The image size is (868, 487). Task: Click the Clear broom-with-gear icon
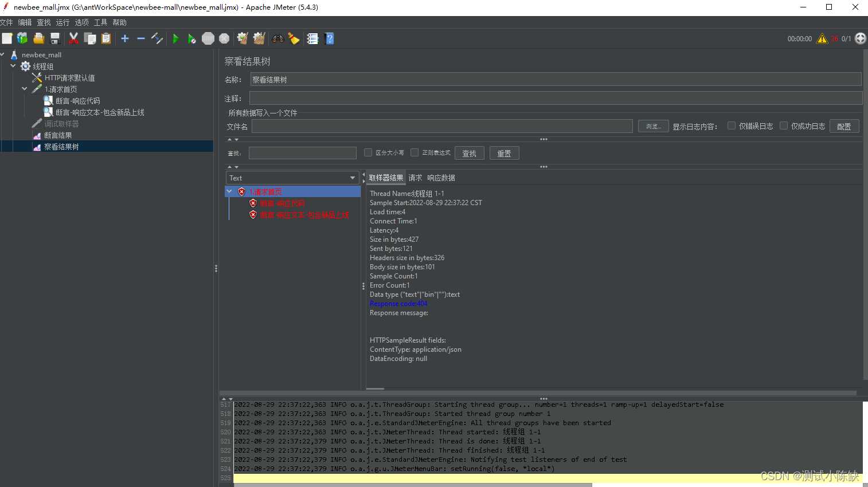(243, 38)
